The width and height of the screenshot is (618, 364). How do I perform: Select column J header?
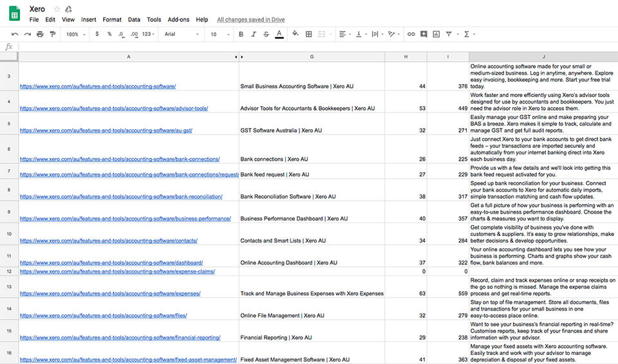coord(543,57)
